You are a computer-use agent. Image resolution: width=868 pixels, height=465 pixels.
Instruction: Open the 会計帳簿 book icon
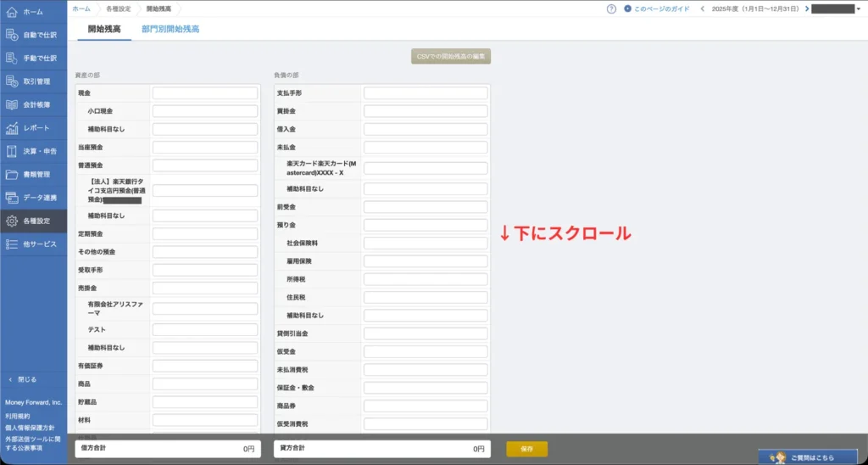point(12,104)
